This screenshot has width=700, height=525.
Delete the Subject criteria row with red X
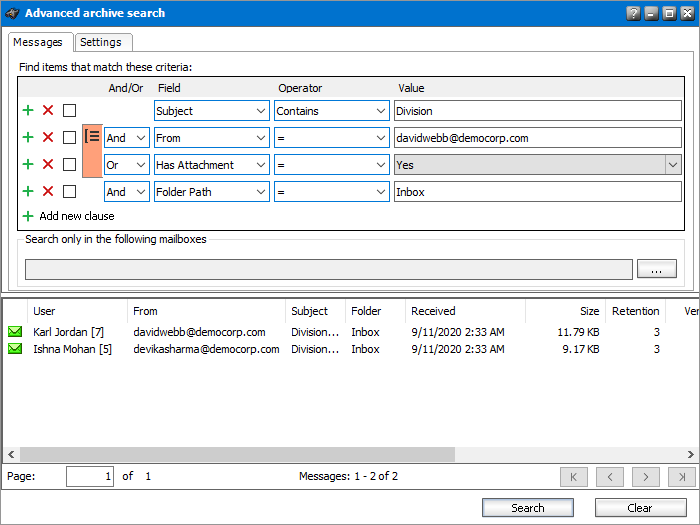pos(48,111)
